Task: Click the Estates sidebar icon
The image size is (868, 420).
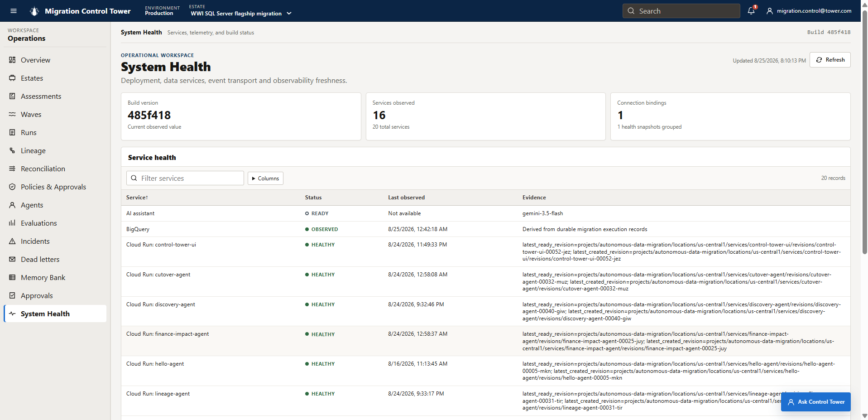Action: [12, 78]
